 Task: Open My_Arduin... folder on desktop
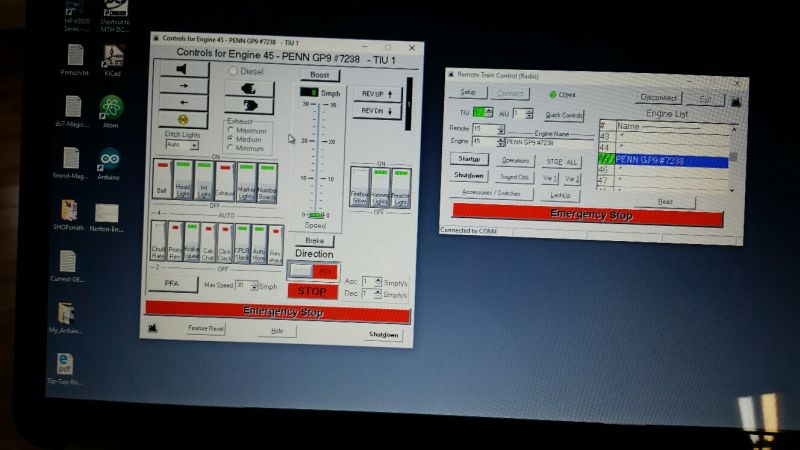click(65, 317)
